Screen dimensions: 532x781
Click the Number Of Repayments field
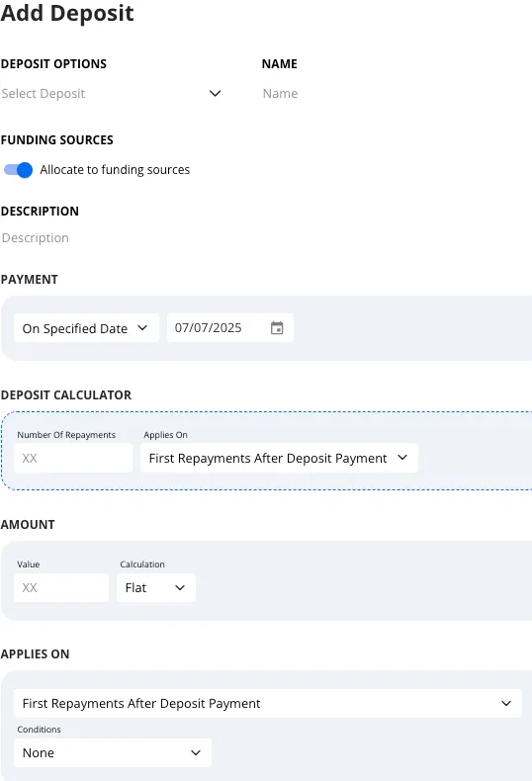[x=73, y=458]
